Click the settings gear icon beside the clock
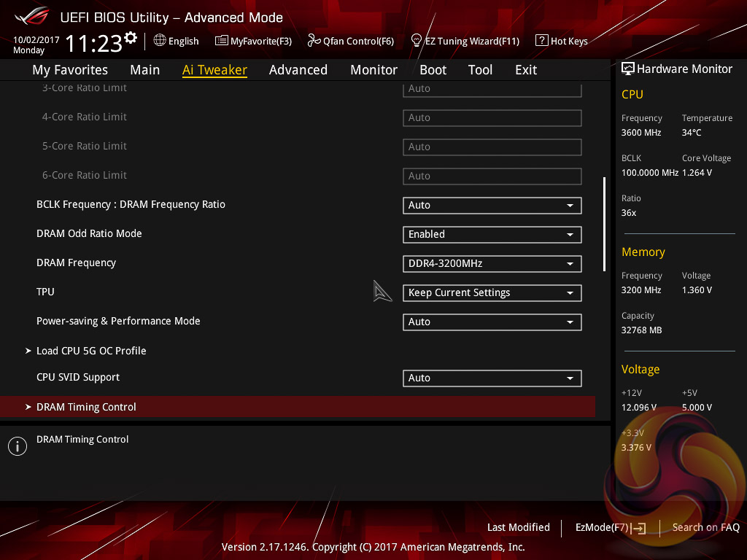 131,38
